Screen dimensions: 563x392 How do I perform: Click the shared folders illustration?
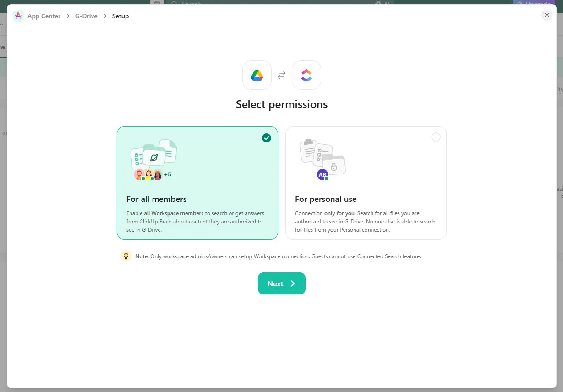(154, 155)
